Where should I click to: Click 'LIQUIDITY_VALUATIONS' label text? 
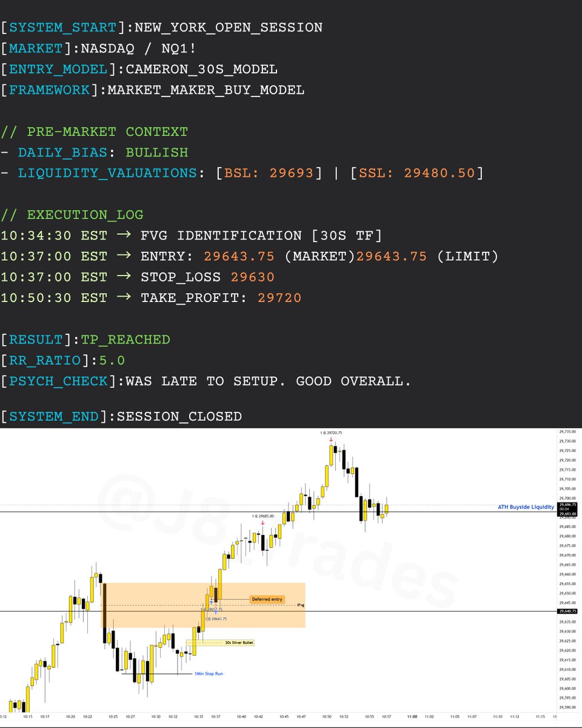pos(108,173)
